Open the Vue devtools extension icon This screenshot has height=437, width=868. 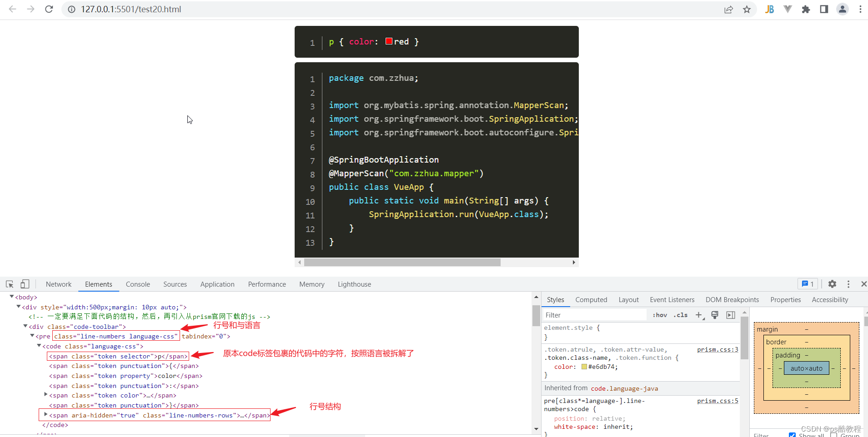[788, 9]
